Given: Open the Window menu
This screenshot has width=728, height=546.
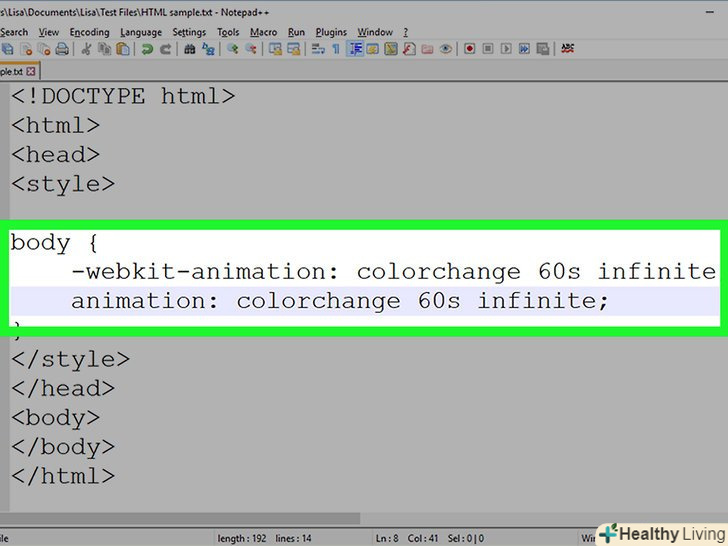Looking at the screenshot, I should coord(375,32).
